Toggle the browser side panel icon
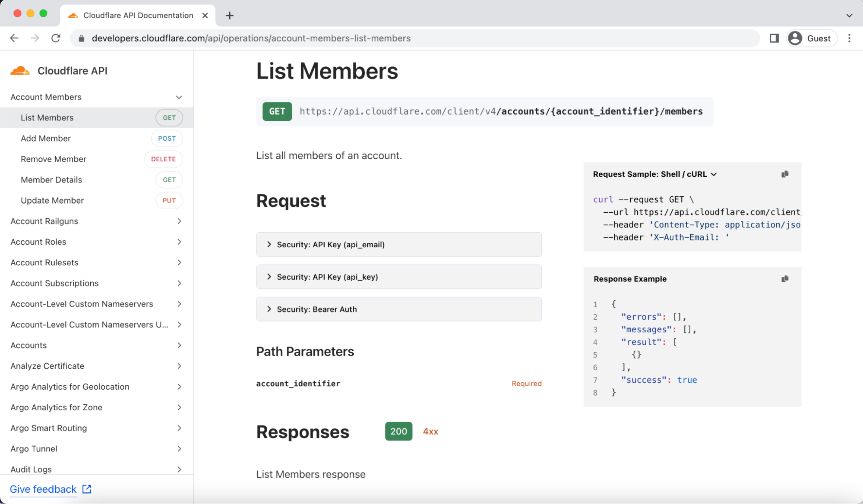 (774, 38)
